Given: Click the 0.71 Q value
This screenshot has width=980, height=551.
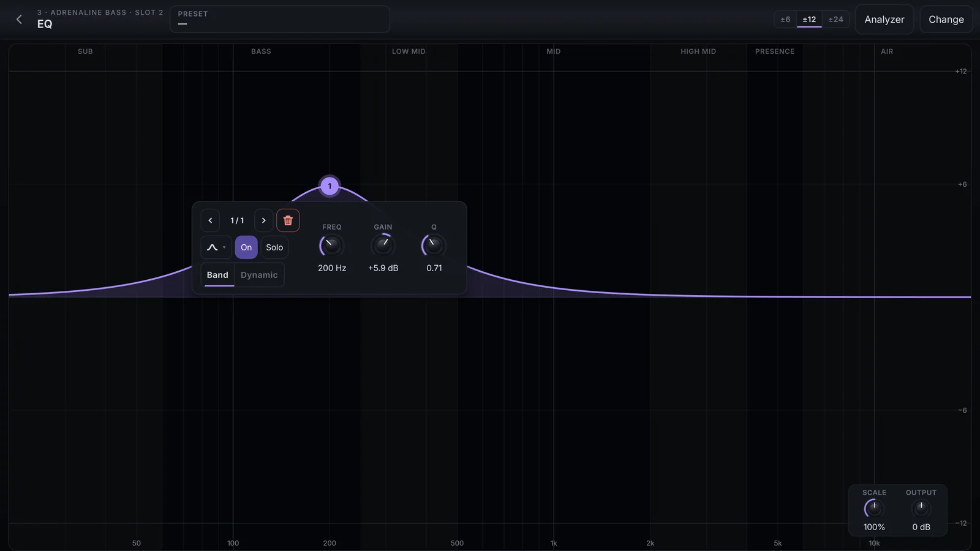Looking at the screenshot, I should (434, 268).
